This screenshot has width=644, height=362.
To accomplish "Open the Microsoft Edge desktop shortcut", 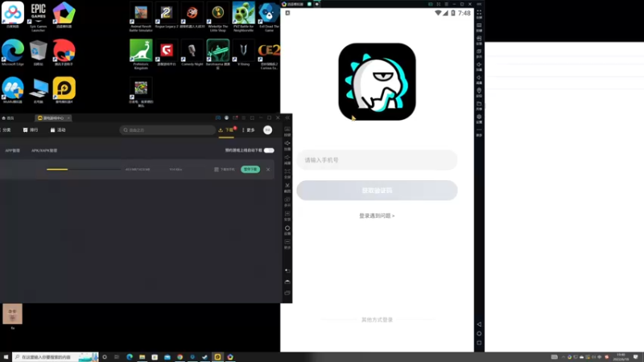I will tap(13, 52).
